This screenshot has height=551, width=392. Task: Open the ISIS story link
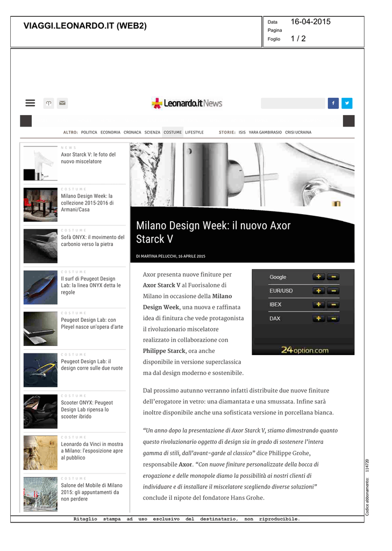[242, 132]
